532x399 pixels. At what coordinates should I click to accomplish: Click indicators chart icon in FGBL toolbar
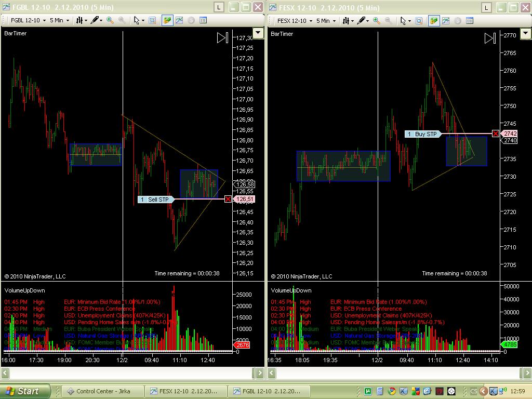(179, 20)
